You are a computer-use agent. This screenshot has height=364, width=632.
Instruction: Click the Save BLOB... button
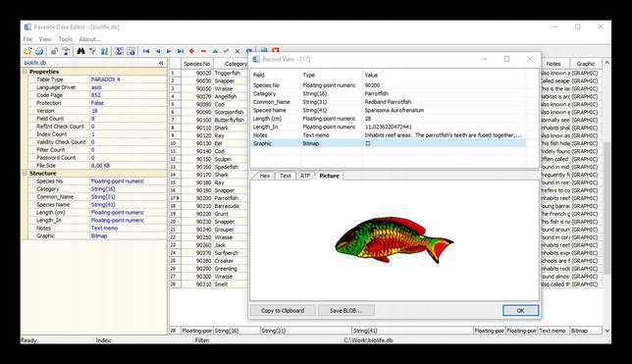(x=346, y=310)
